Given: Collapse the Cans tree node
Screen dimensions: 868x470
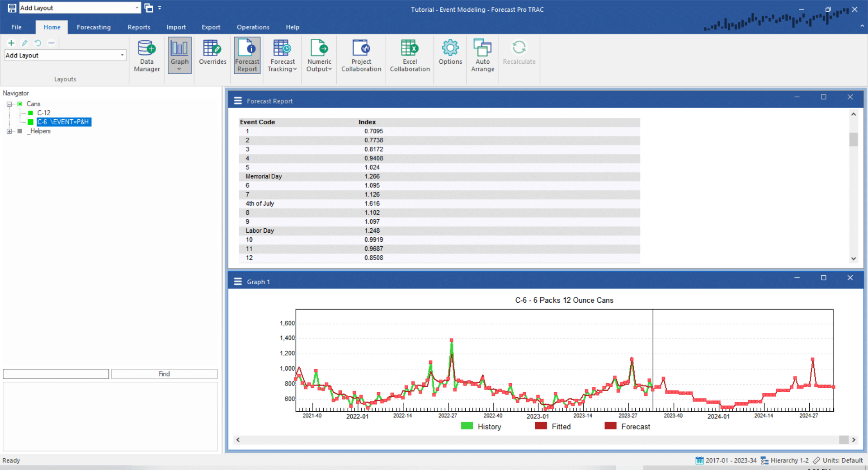Looking at the screenshot, I should 9,104.
